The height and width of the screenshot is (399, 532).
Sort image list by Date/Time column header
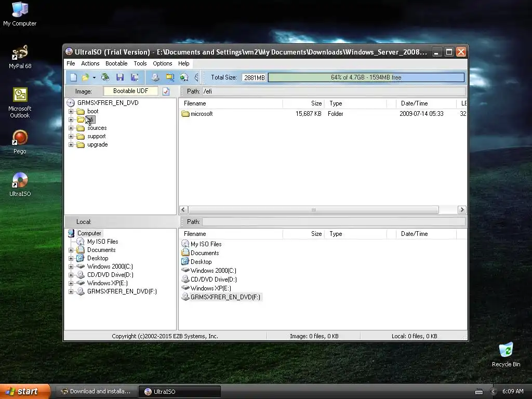coord(426,103)
